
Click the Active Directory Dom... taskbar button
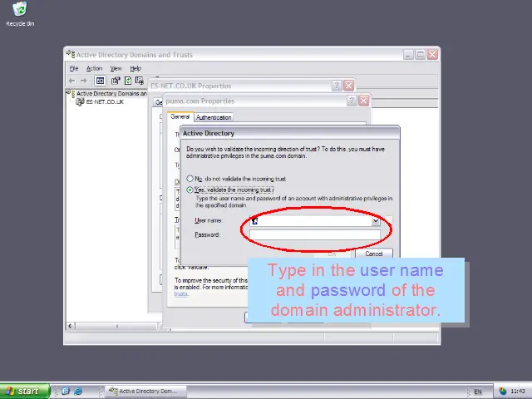[x=145, y=392]
